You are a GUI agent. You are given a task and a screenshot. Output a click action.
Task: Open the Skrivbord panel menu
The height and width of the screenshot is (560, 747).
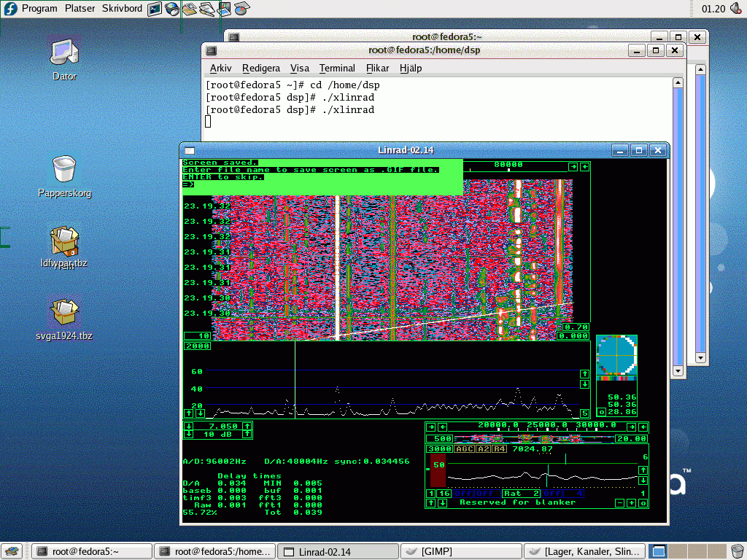point(122,9)
